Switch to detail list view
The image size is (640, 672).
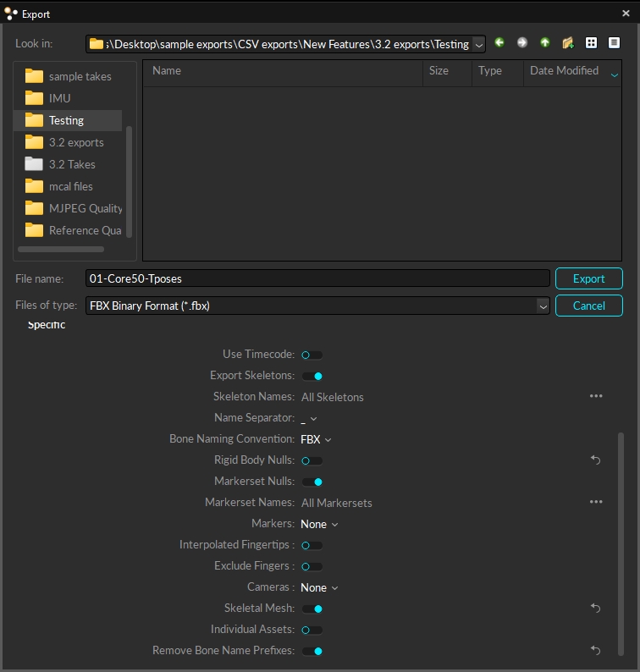[x=614, y=43]
